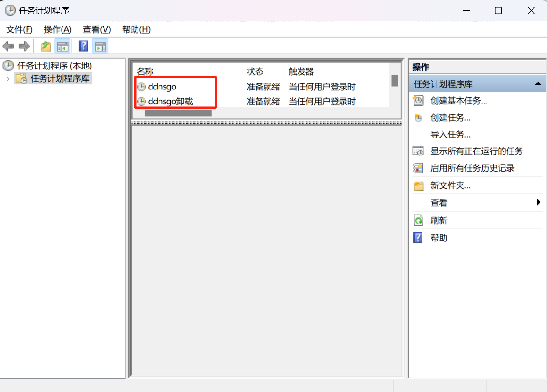Click the clock icon of 任务计划程序 (本地) node

point(8,66)
